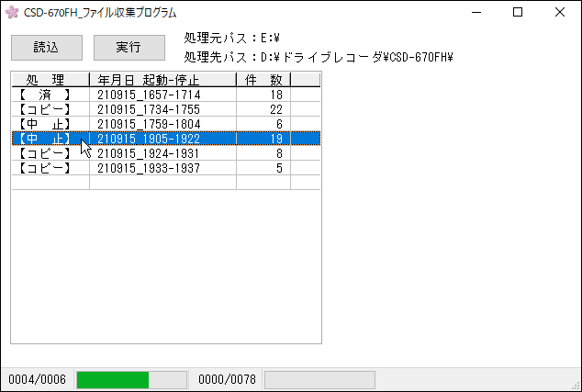Click 【コピー】 status of 210915_1933-1937
This screenshot has width=582, height=392.
click(x=45, y=168)
